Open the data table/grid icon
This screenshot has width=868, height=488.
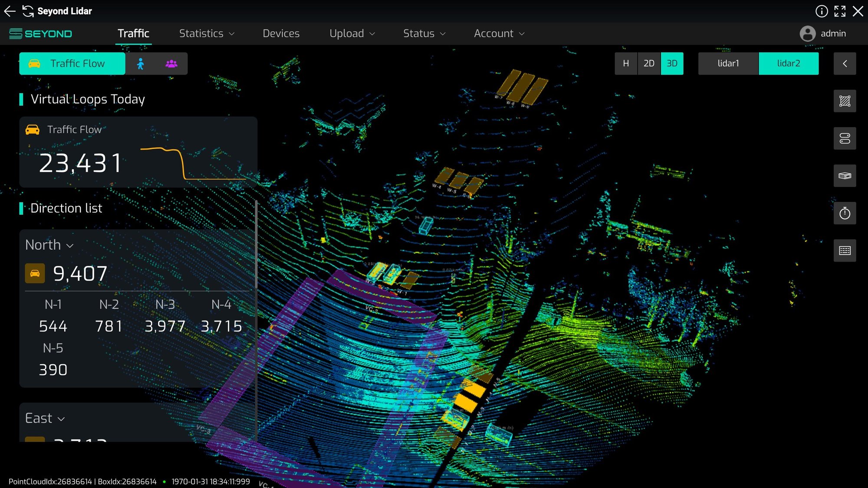(x=845, y=250)
